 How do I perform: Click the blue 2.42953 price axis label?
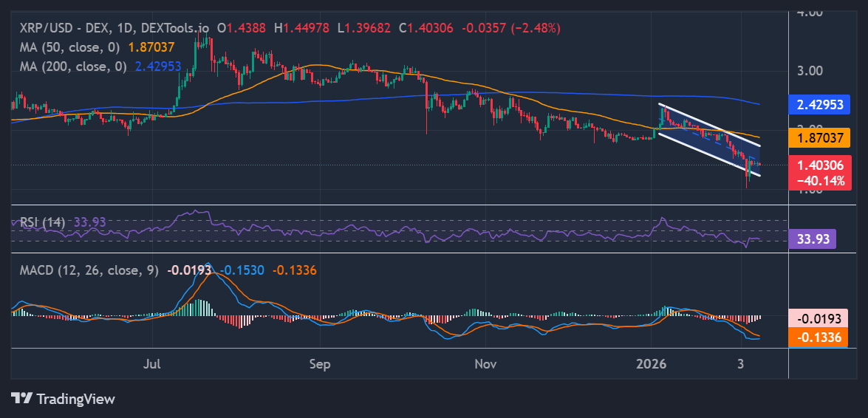tap(819, 105)
